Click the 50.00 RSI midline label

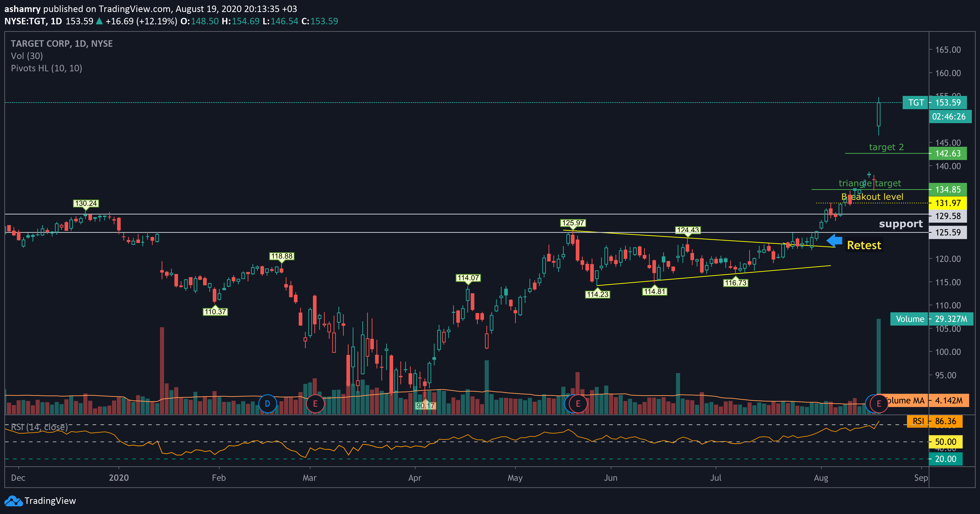[x=945, y=442]
